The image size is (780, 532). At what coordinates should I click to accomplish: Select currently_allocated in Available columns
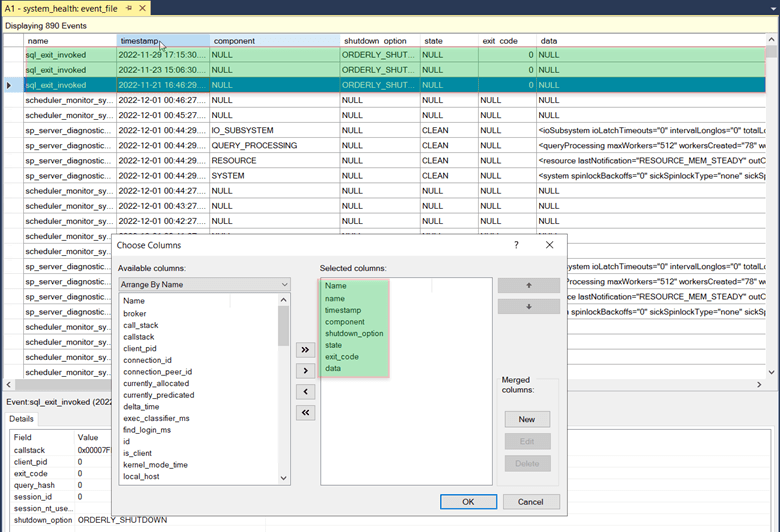[x=156, y=383]
